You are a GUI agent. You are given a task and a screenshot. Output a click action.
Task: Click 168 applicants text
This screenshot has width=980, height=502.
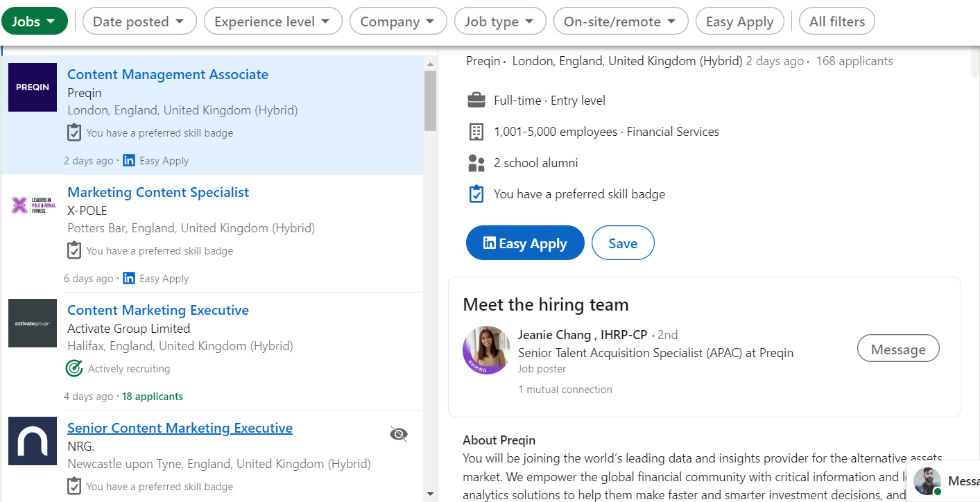click(x=854, y=61)
